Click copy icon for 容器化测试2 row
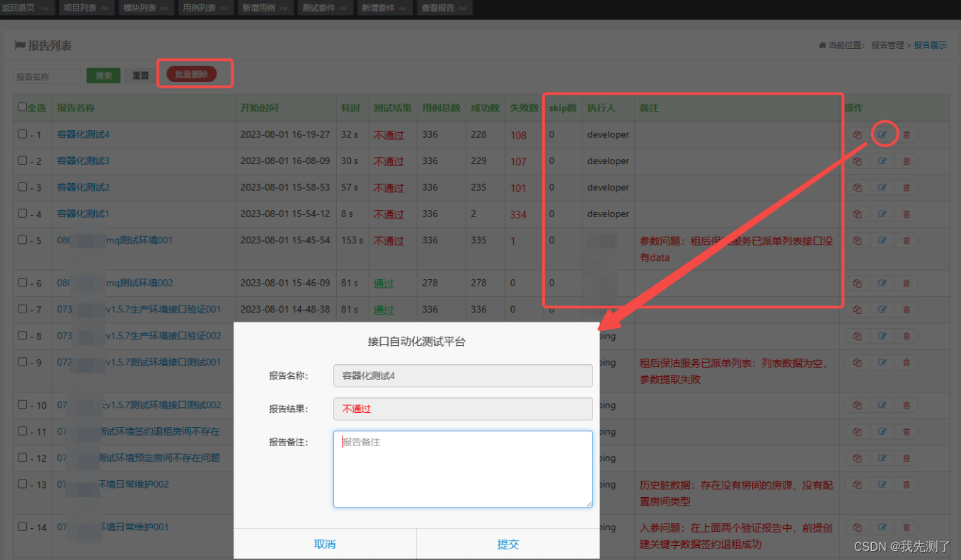The width and height of the screenshot is (961, 560). (x=857, y=187)
